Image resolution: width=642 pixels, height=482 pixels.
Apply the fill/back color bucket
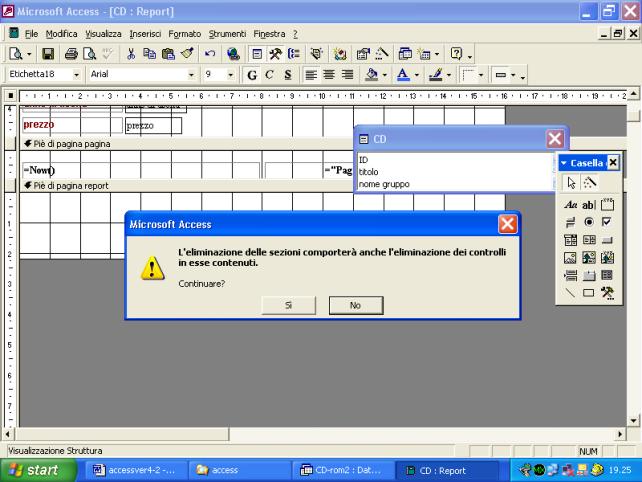(x=372, y=75)
